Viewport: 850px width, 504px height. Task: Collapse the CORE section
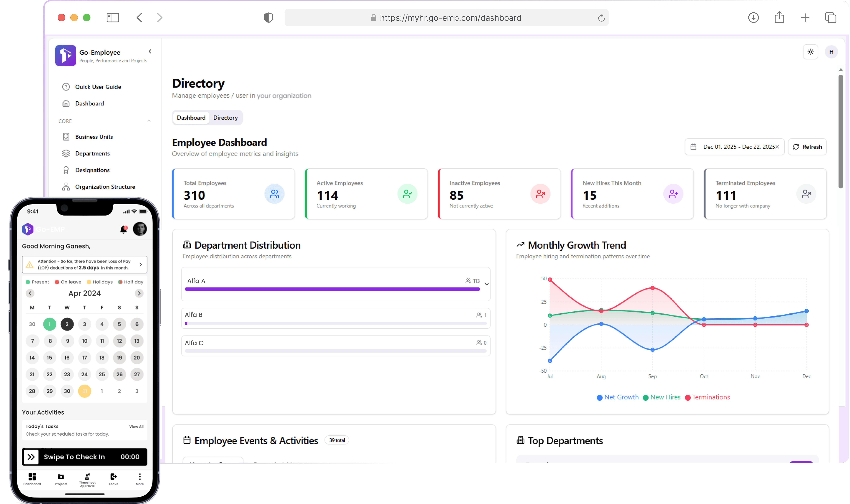click(x=149, y=121)
